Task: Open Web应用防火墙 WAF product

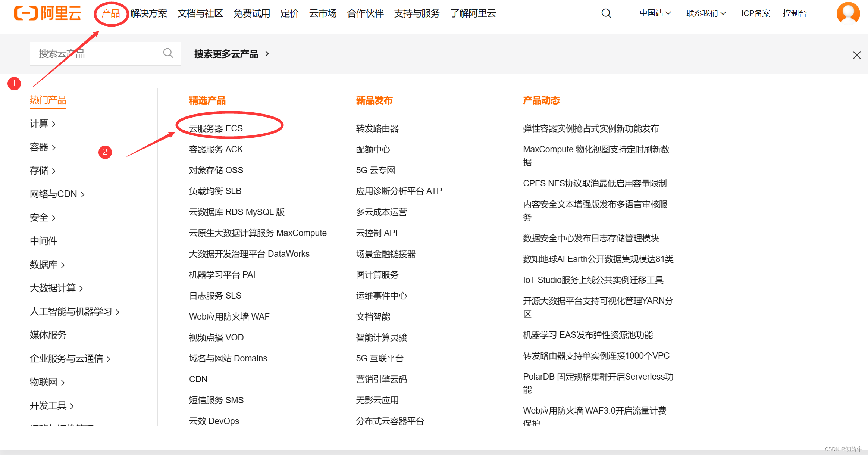Action: click(x=229, y=317)
